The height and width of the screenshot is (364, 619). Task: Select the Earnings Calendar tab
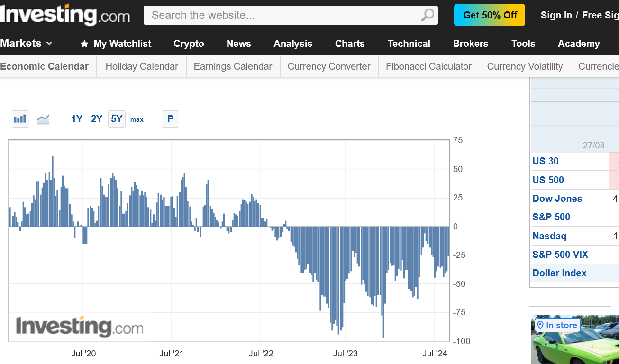[233, 66]
